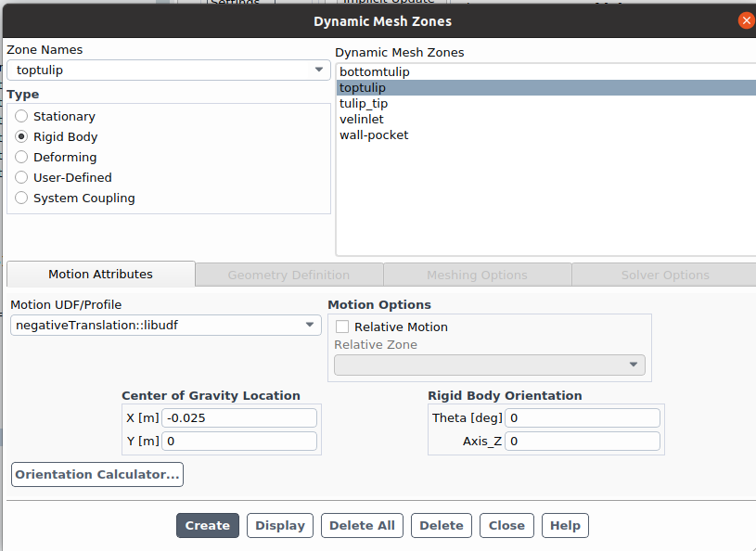Select tulip_tip in the zones list
This screenshot has width=756, height=551.
(x=364, y=104)
